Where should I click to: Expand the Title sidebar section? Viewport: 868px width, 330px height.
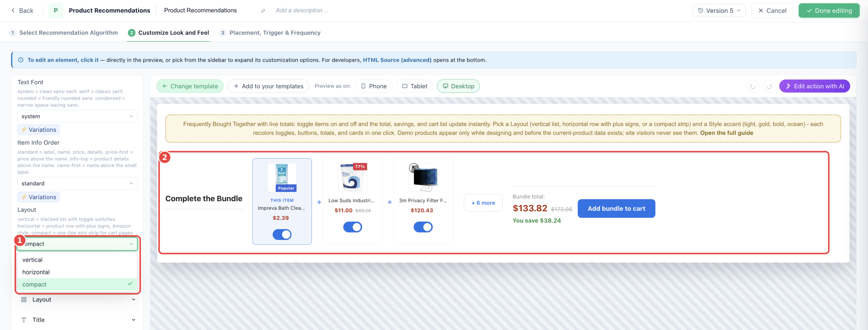click(x=77, y=320)
